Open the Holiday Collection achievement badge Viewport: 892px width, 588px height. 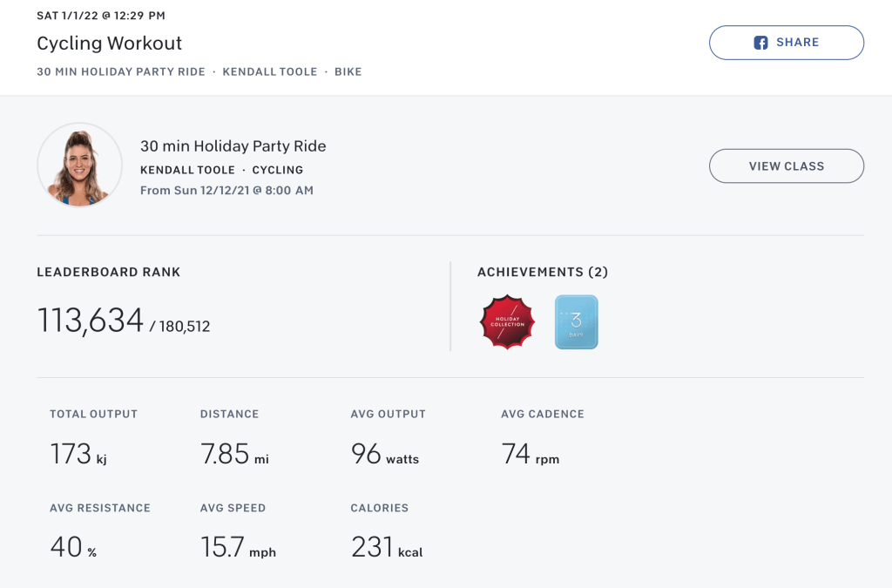click(x=507, y=322)
